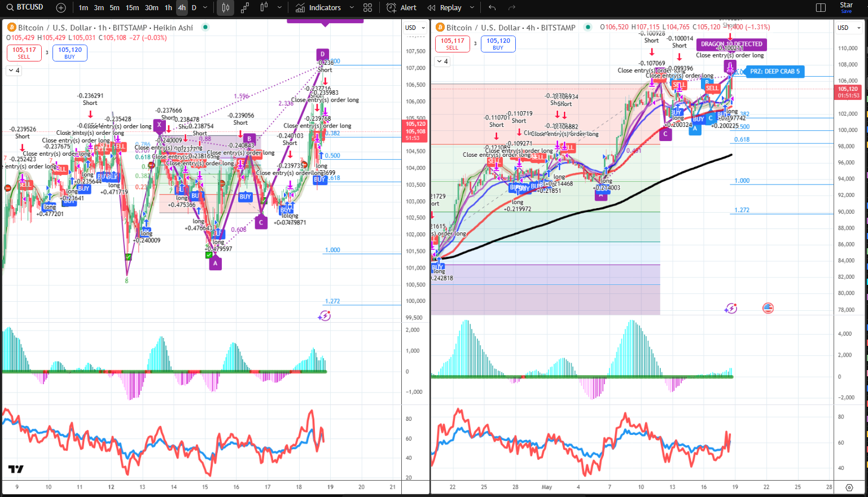
Task: Expand the Replay options dropdown
Action: click(x=471, y=8)
